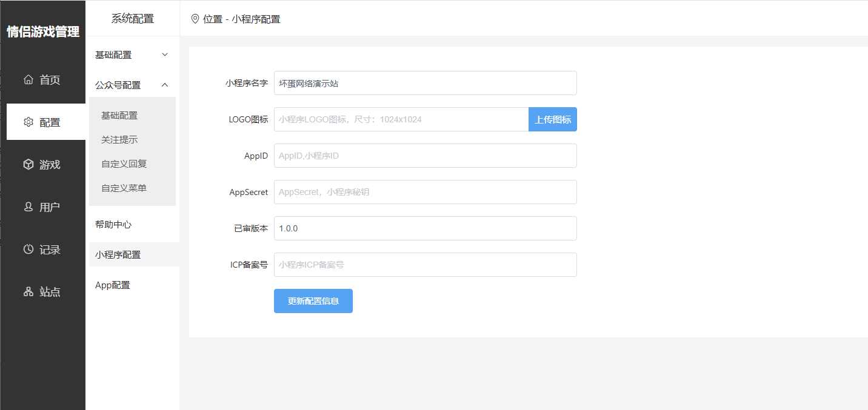Click the cube icon beside 游戏
The width and height of the screenshot is (868, 410).
coord(28,164)
